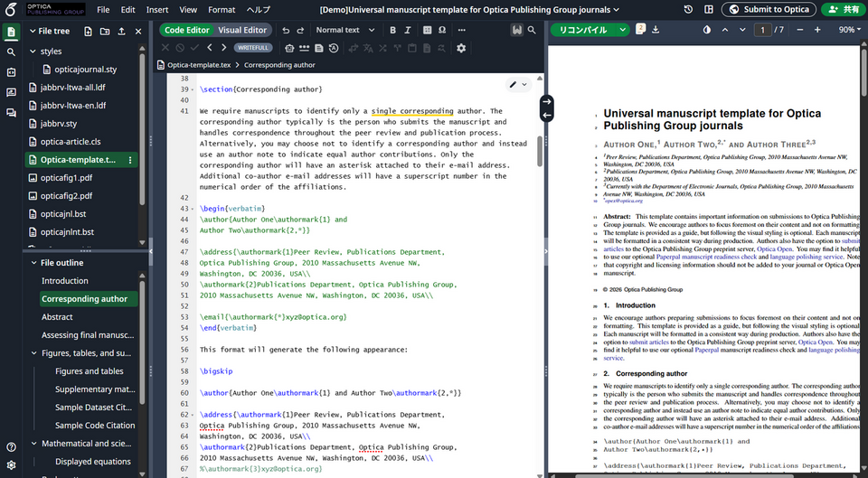
Task: Collapse the styles folder
Action: [x=33, y=52]
